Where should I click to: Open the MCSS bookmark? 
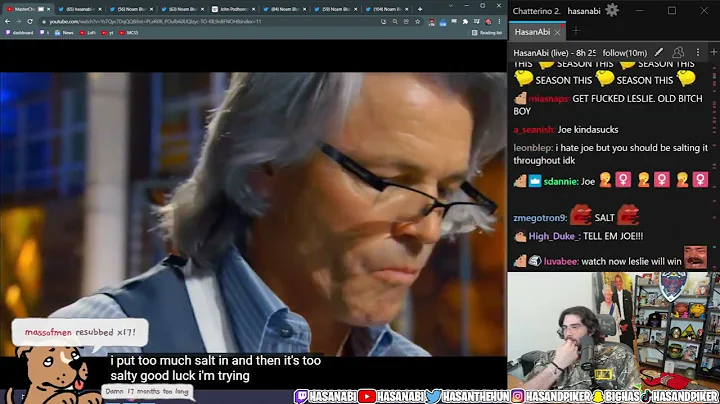129,33
